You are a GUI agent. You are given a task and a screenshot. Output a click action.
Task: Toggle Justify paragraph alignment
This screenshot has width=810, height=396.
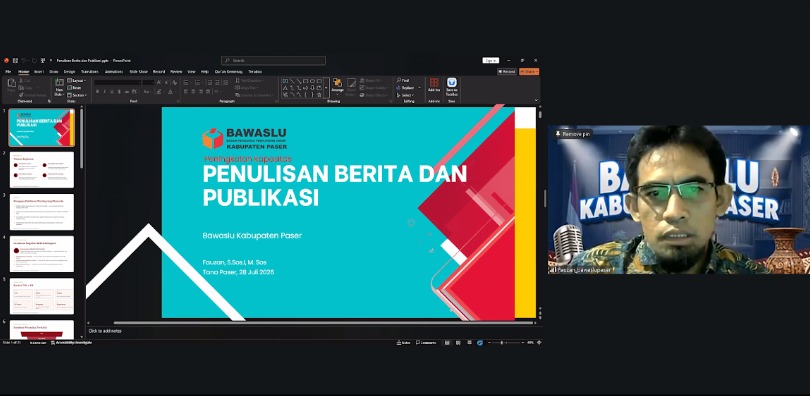208,91
